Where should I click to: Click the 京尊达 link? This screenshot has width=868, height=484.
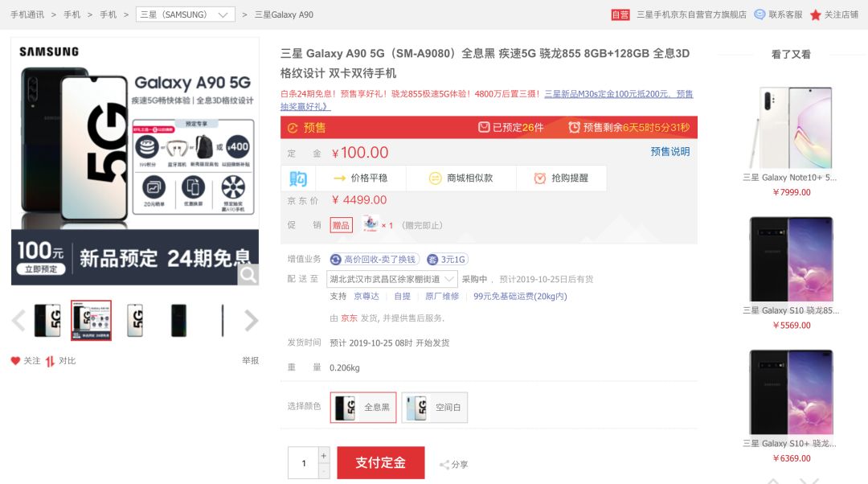pyautogui.click(x=366, y=297)
